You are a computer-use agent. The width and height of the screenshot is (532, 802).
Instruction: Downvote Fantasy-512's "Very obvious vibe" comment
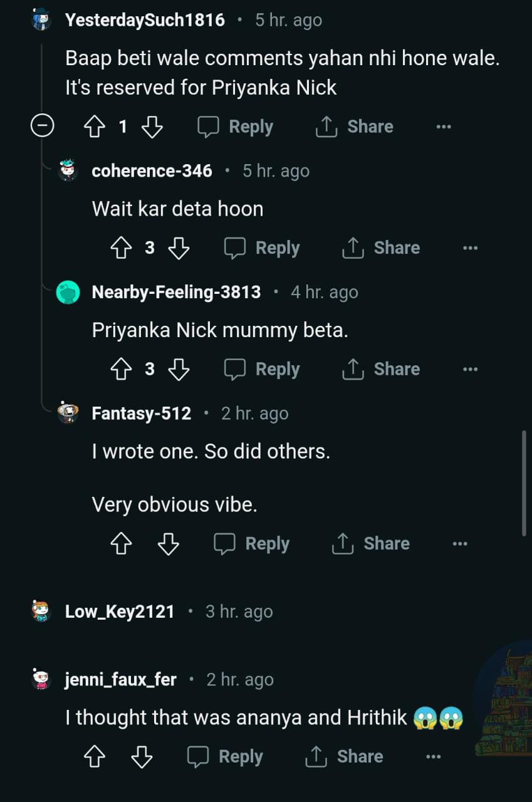tap(168, 544)
